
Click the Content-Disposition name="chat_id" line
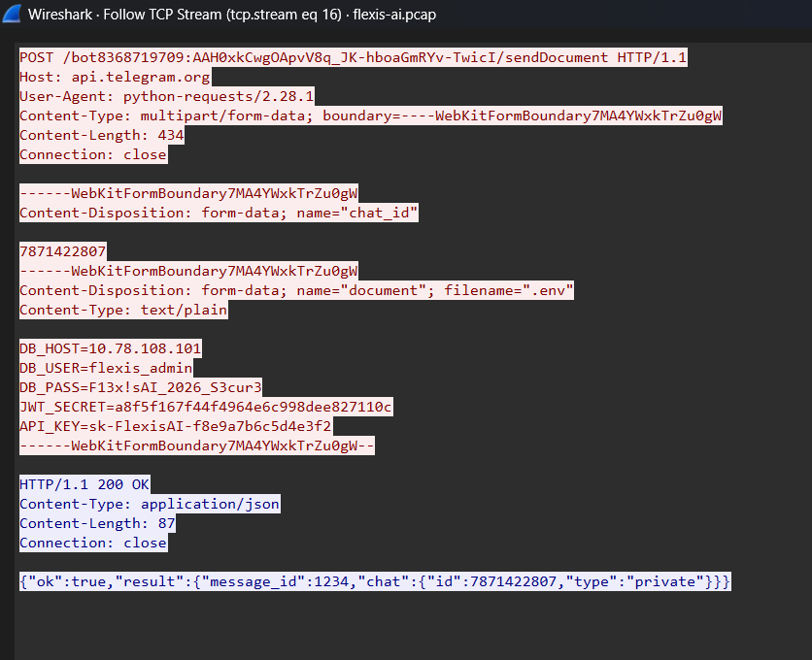[x=219, y=213]
